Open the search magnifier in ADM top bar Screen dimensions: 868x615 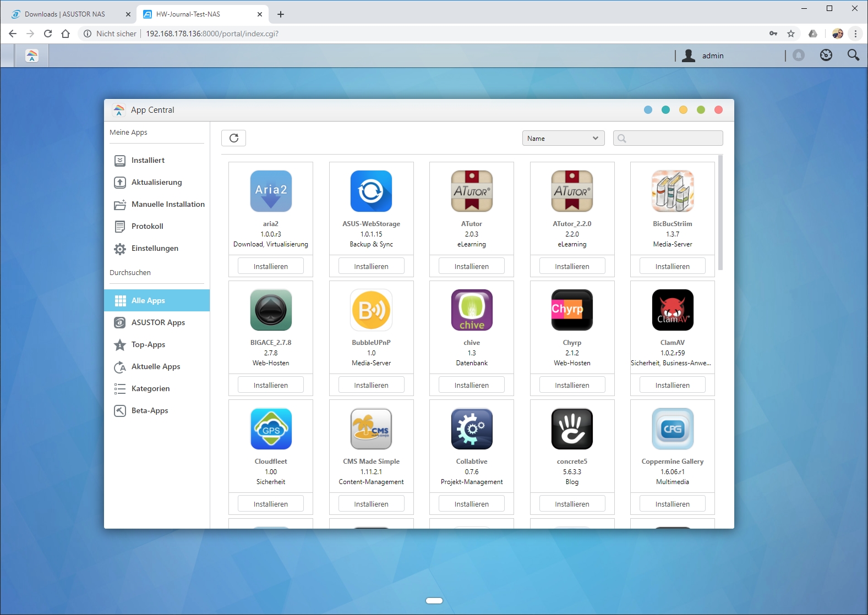tap(853, 55)
